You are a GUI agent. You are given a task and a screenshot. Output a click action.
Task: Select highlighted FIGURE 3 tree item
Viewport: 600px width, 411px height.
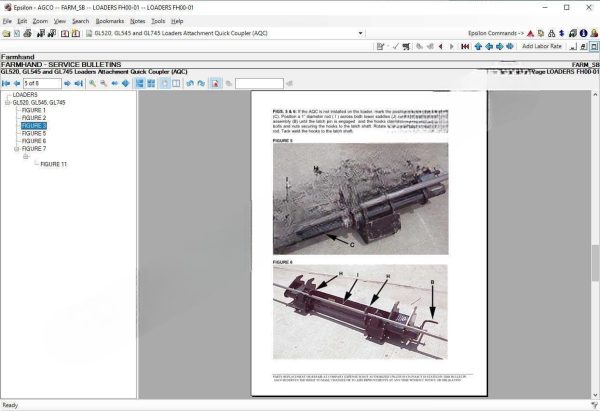(x=34, y=126)
